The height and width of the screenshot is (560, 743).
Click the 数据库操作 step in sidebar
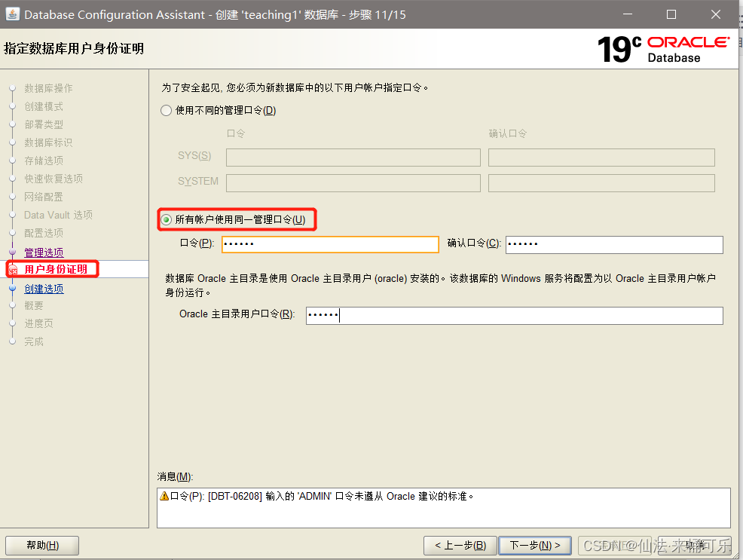48,88
